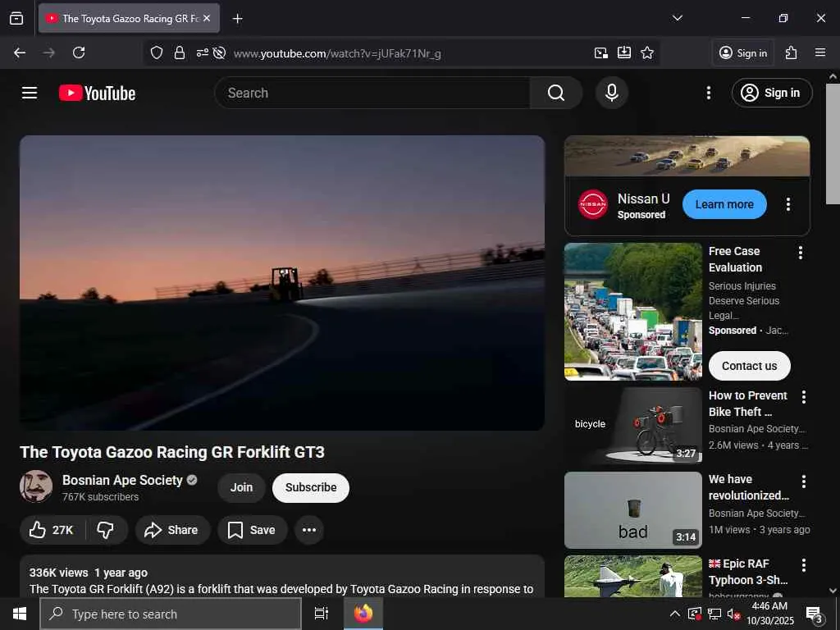Open the Nissan sponsored banner image
This screenshot has width=840, height=630.
click(687, 156)
